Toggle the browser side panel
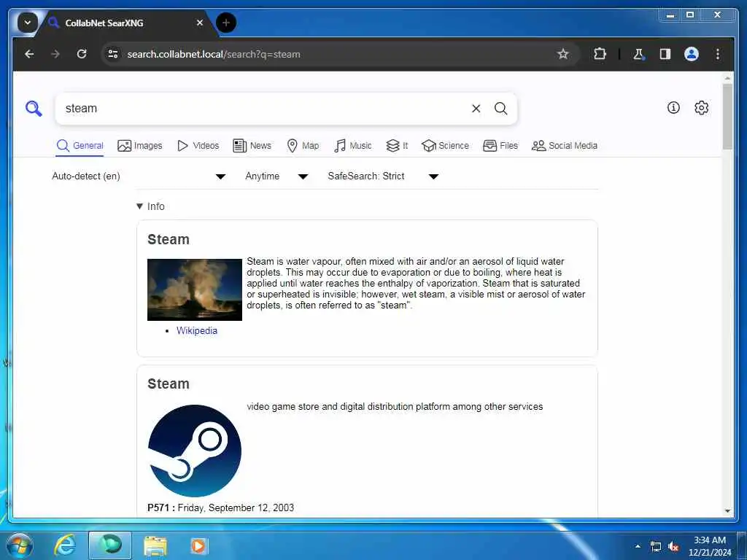747x560 pixels. pyautogui.click(x=665, y=54)
